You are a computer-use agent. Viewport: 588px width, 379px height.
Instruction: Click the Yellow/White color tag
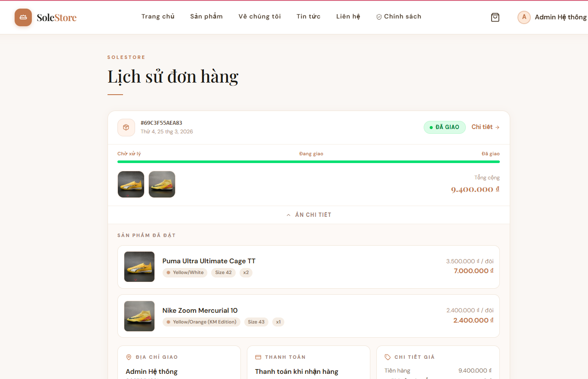(x=185, y=273)
